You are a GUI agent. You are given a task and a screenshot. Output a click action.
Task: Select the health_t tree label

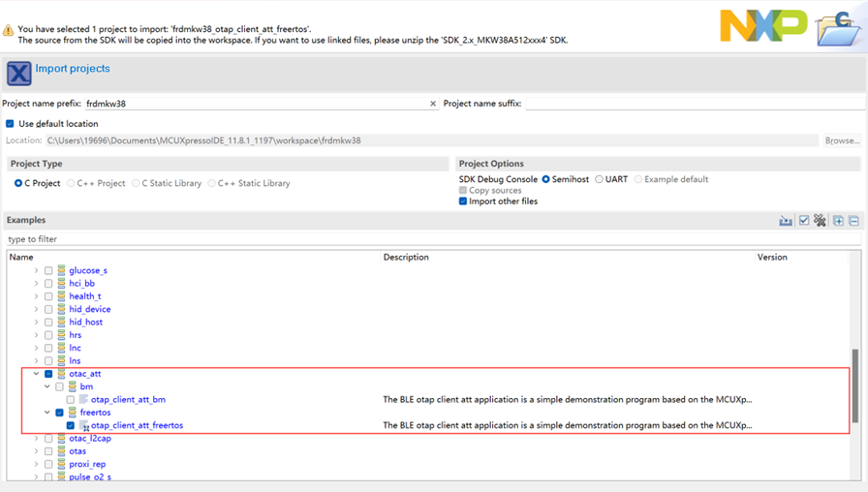pyautogui.click(x=84, y=296)
